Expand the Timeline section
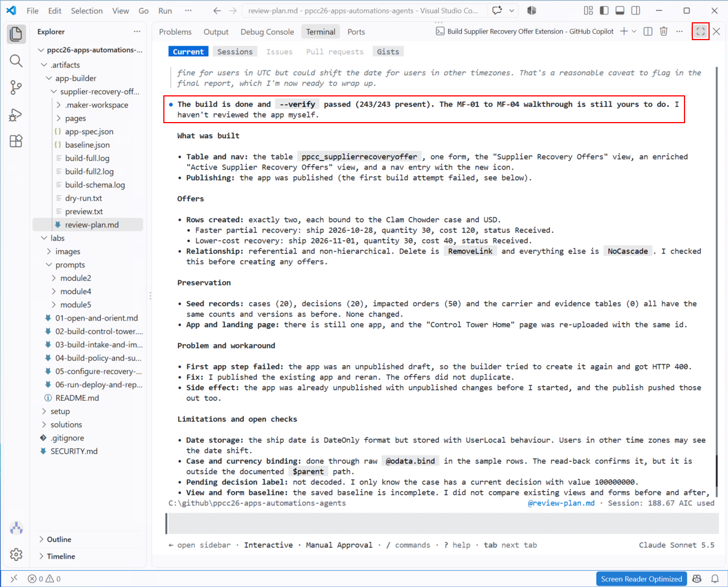This screenshot has width=728, height=587. (x=61, y=556)
